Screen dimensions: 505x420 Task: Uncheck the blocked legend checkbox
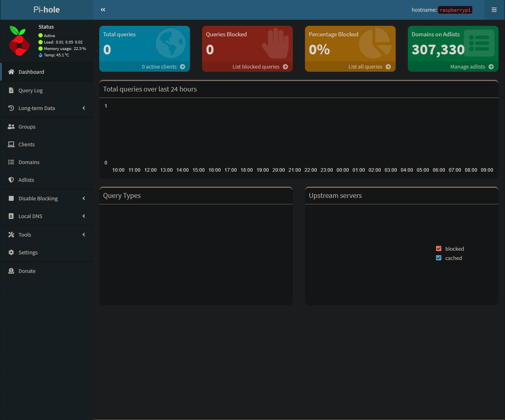pyautogui.click(x=438, y=249)
